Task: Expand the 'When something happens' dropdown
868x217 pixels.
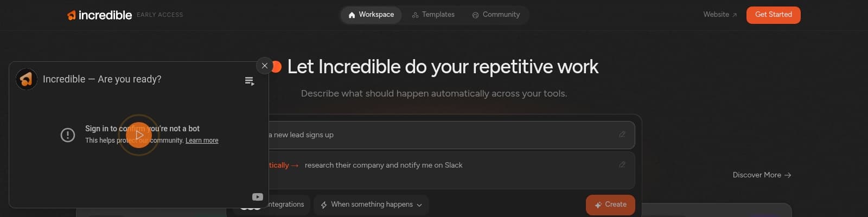Action: [372, 205]
